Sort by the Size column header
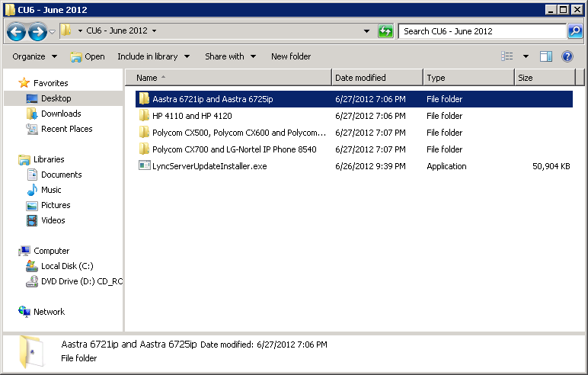The width and height of the screenshot is (588, 375). [545, 78]
